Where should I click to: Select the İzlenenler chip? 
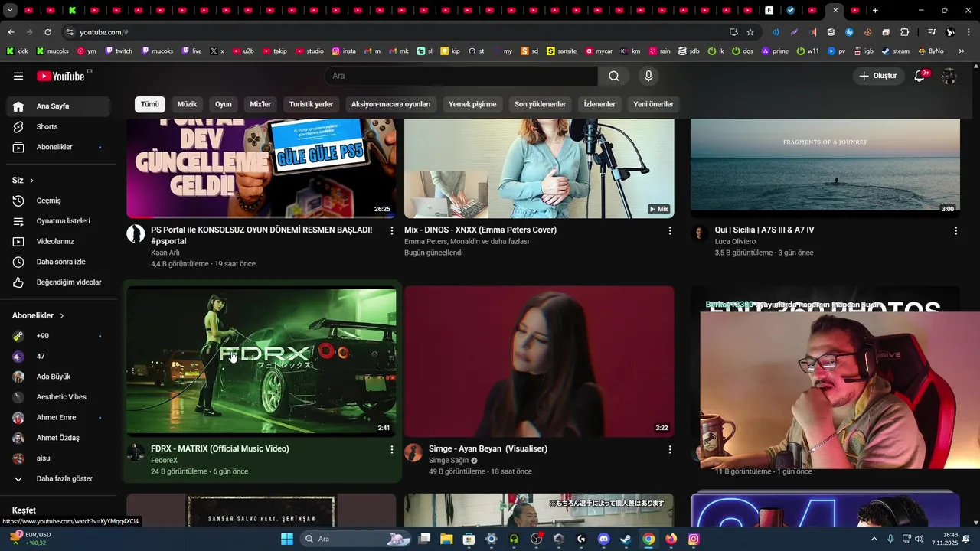tap(599, 104)
